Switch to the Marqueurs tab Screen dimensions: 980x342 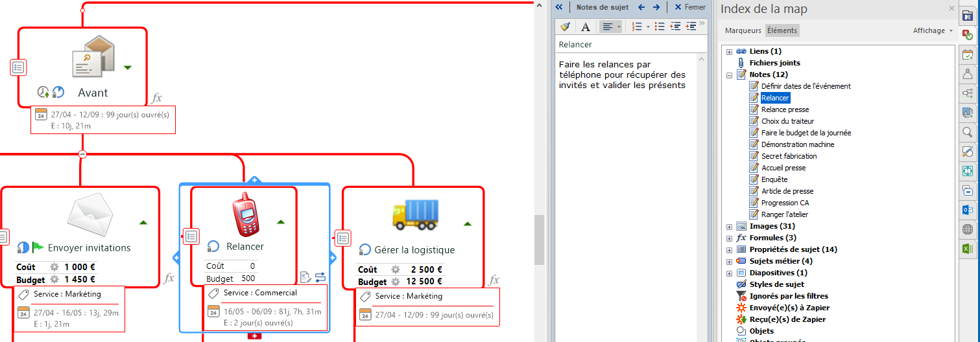coord(743,30)
